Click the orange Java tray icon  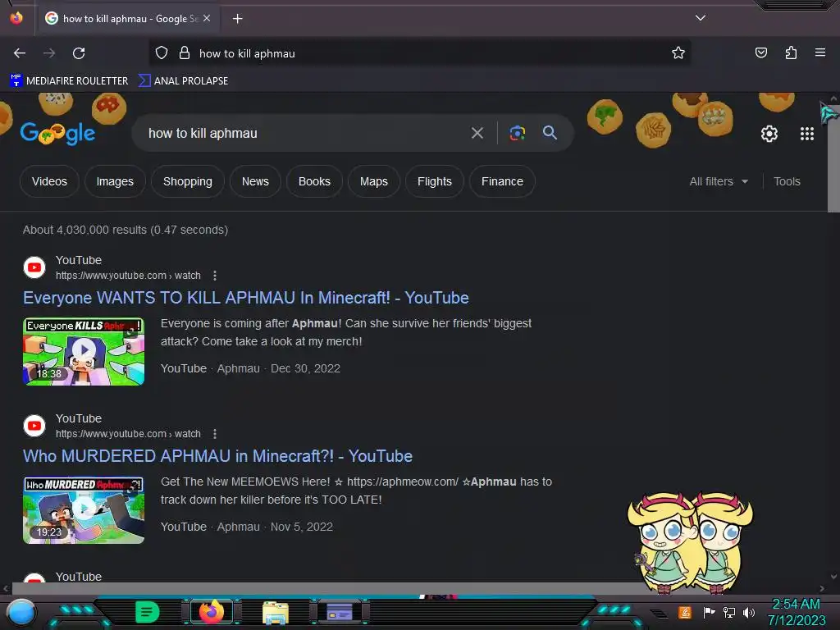coord(685,612)
